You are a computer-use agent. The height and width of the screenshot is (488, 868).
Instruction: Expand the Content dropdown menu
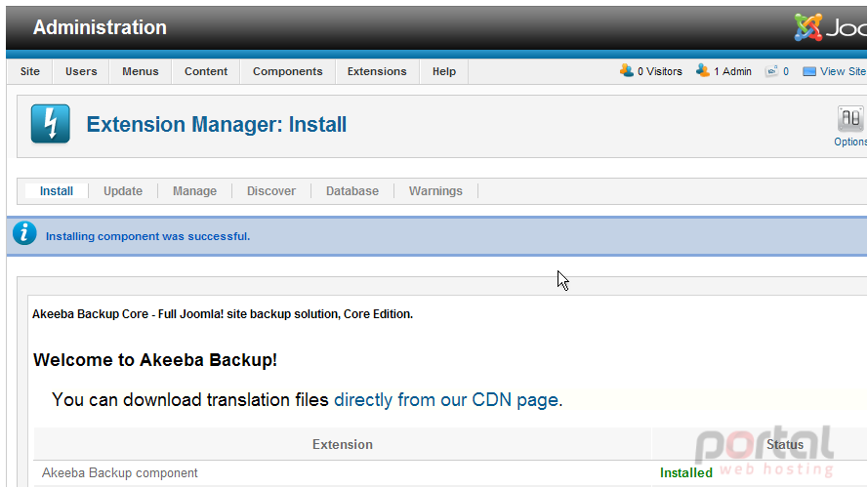[x=206, y=71]
